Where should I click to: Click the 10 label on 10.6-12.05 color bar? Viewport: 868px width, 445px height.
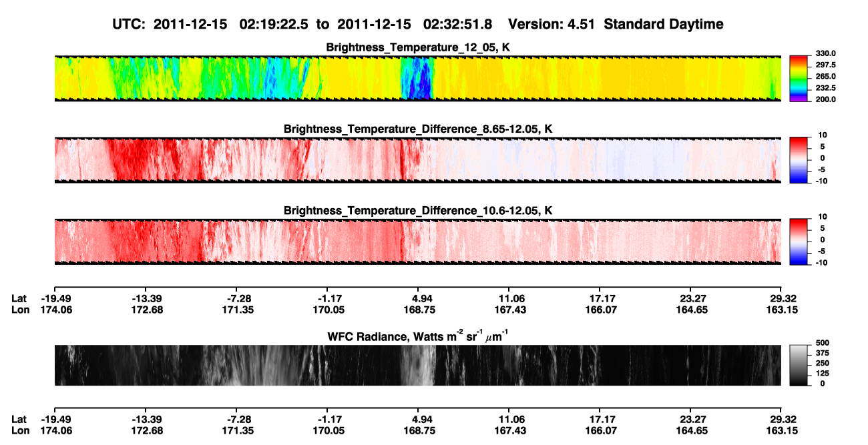coord(823,217)
